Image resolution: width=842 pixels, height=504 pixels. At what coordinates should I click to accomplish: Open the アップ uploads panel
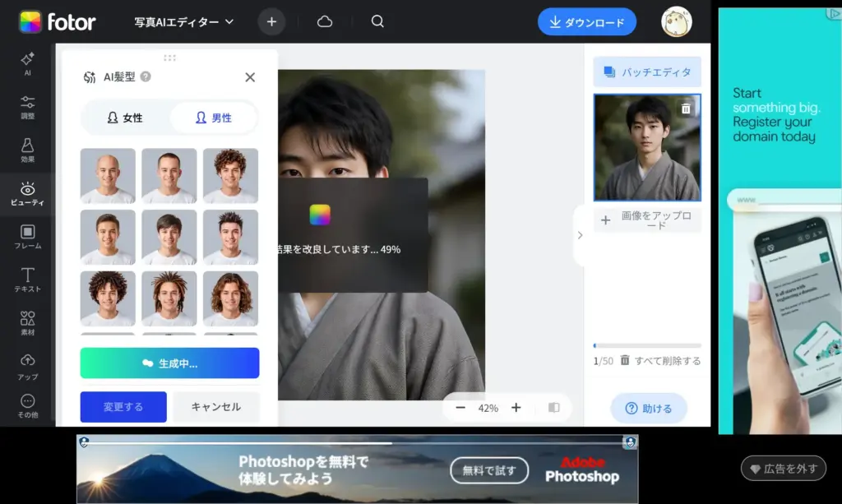coord(27,368)
